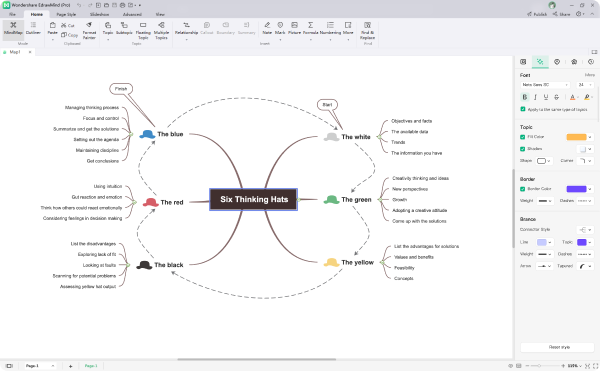Image resolution: width=600 pixels, height=371 pixels.
Task: Activate the Format Painter
Action: tap(89, 30)
